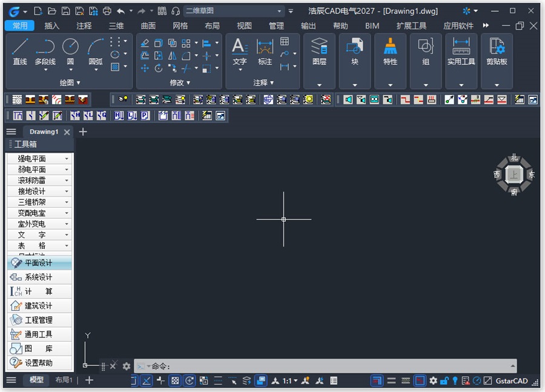Open 设置帮助 in the toolbox

click(x=39, y=363)
